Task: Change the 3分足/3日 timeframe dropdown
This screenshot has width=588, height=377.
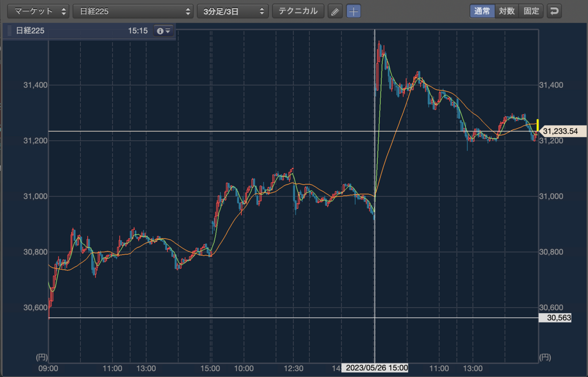Action: 233,11
